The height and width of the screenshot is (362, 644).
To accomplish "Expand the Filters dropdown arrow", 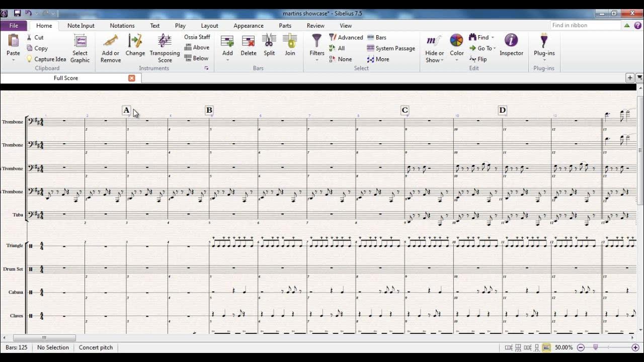I will pos(317,60).
